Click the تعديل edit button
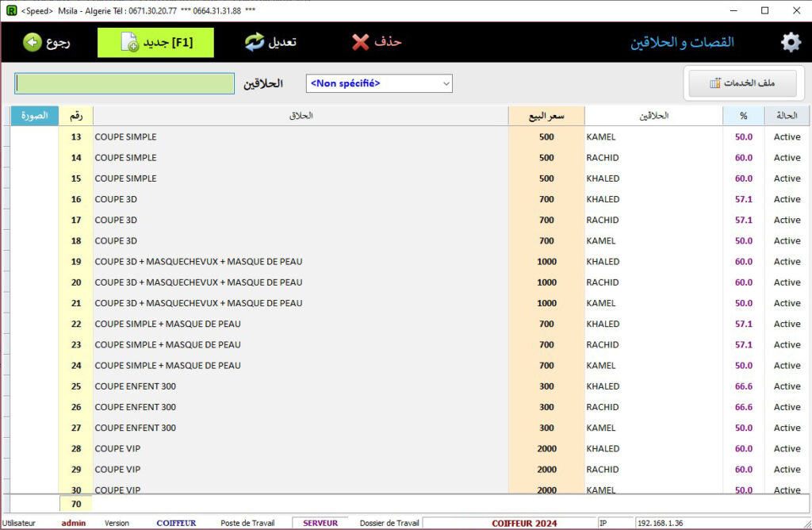This screenshot has height=530, width=812. tap(271, 43)
